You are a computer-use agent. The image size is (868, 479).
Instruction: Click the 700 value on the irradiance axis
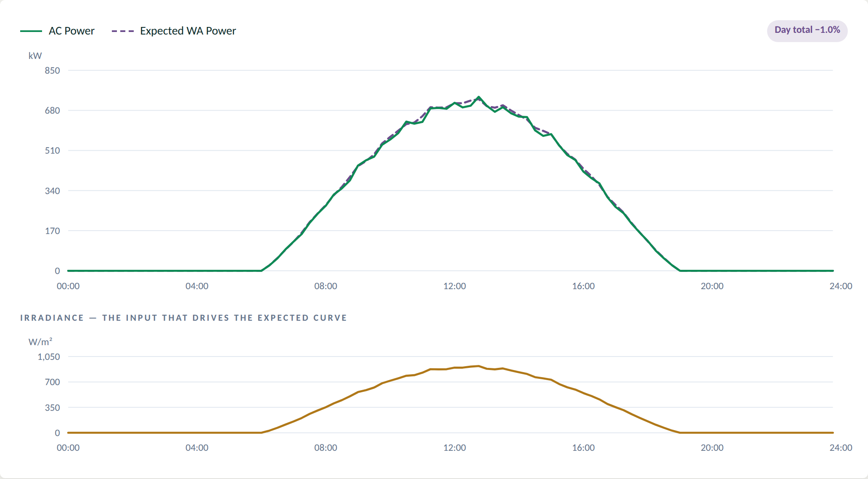(53, 382)
